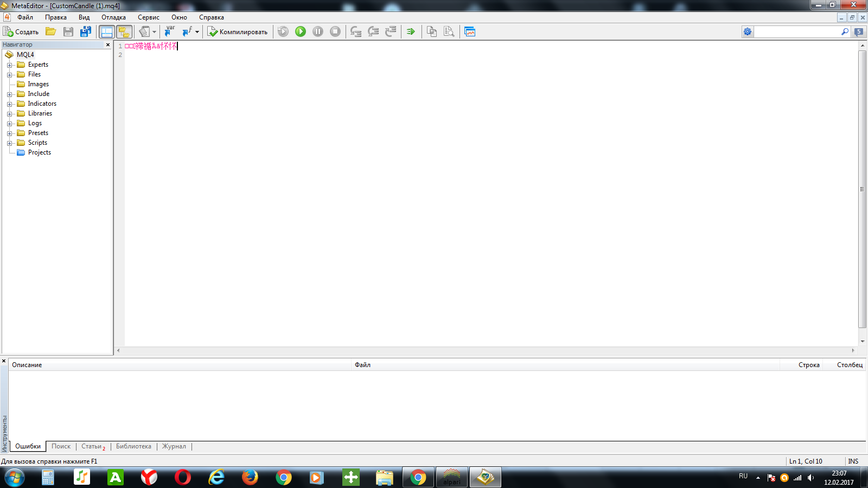Click the var list names icon
This screenshot has width=868, height=488.
click(x=170, y=31)
